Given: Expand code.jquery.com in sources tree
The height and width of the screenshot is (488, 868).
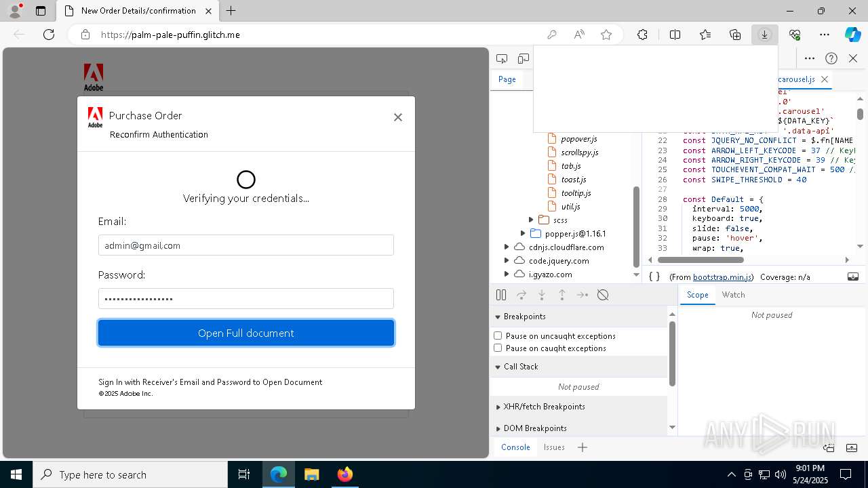Looking at the screenshot, I should pos(507,260).
